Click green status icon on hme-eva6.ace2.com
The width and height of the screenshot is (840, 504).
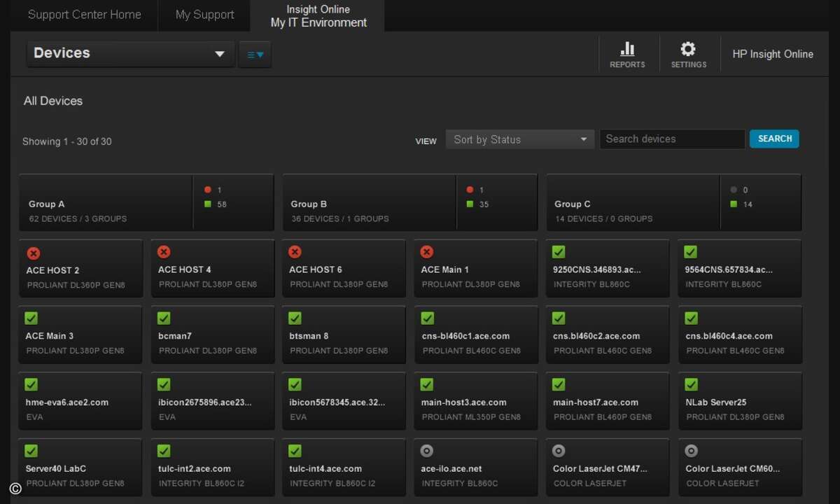[x=31, y=384]
